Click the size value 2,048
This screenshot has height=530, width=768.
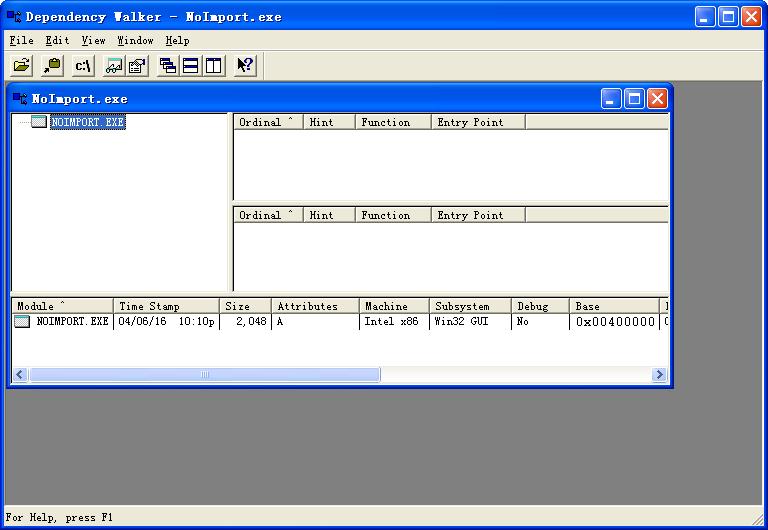251,321
